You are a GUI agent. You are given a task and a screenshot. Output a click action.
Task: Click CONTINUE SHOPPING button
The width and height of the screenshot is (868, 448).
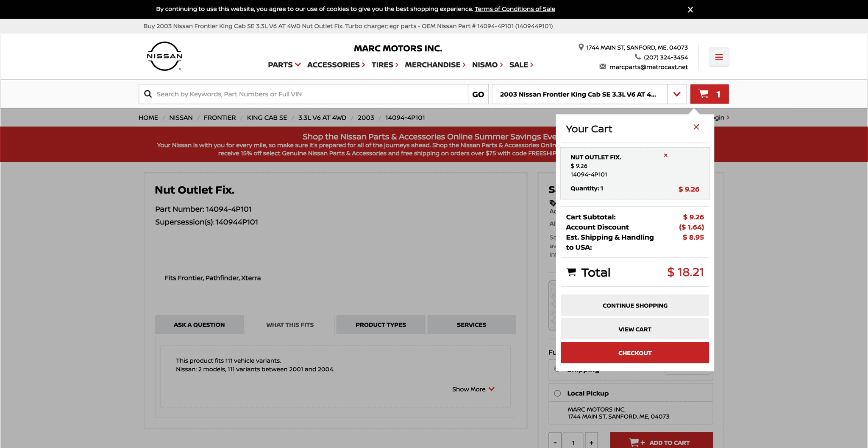[635, 305]
